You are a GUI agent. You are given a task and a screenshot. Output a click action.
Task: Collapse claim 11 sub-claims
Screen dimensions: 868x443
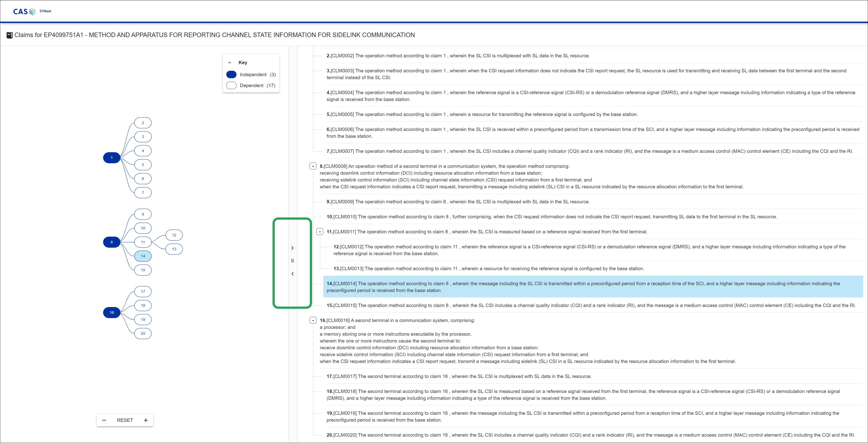click(x=320, y=232)
